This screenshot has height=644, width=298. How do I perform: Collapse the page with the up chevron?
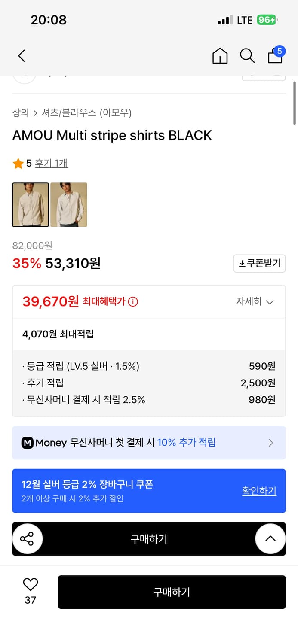(270, 539)
